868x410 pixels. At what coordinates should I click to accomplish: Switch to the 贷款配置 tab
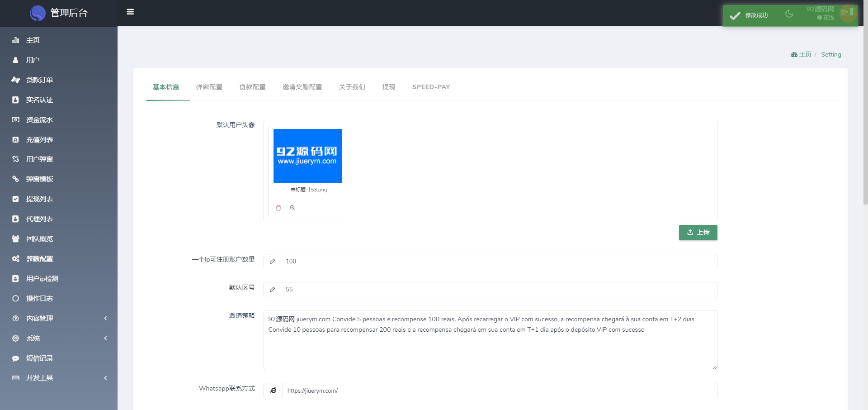[x=253, y=87]
